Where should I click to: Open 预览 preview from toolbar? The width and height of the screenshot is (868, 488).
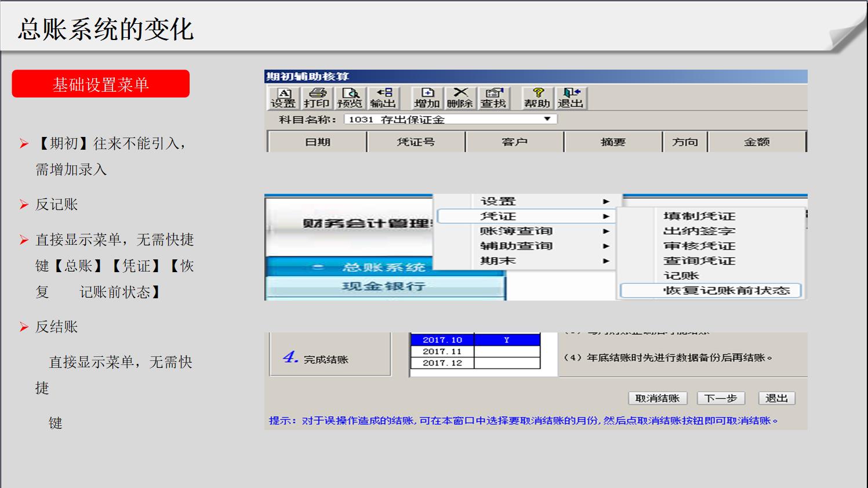click(x=350, y=98)
